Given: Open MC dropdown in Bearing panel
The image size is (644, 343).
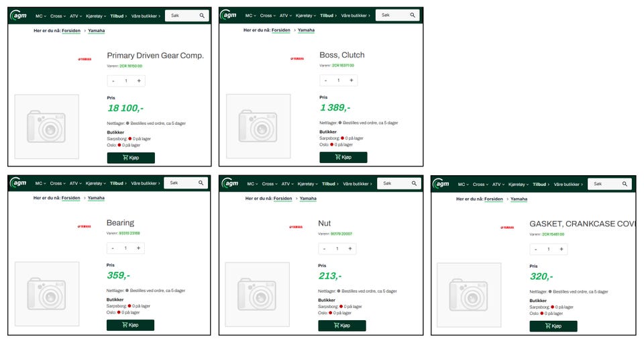Looking at the screenshot, I should pos(41,183).
